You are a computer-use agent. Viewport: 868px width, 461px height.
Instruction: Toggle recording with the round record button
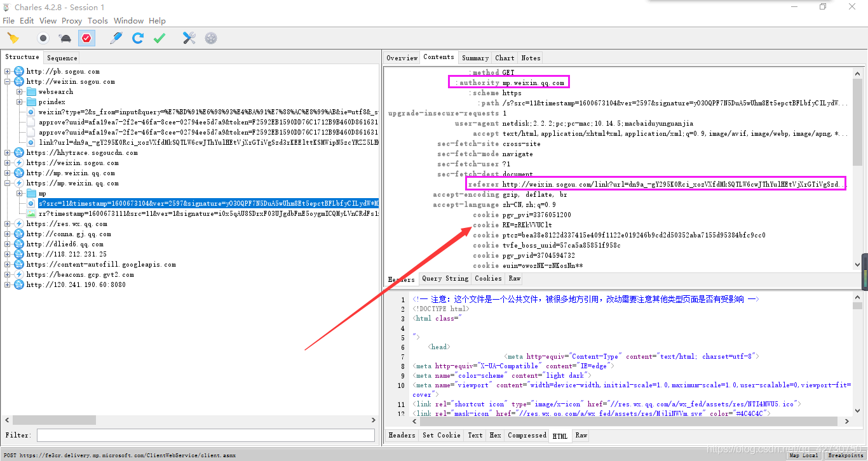(43, 38)
